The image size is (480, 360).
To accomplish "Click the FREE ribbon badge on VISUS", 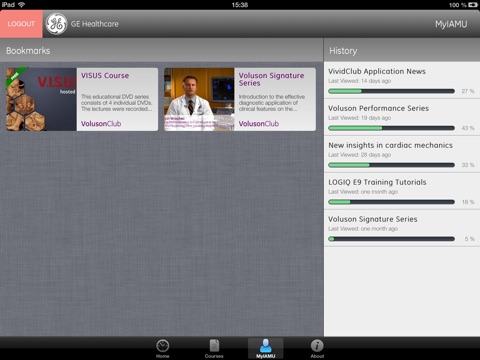I will tap(15, 77).
